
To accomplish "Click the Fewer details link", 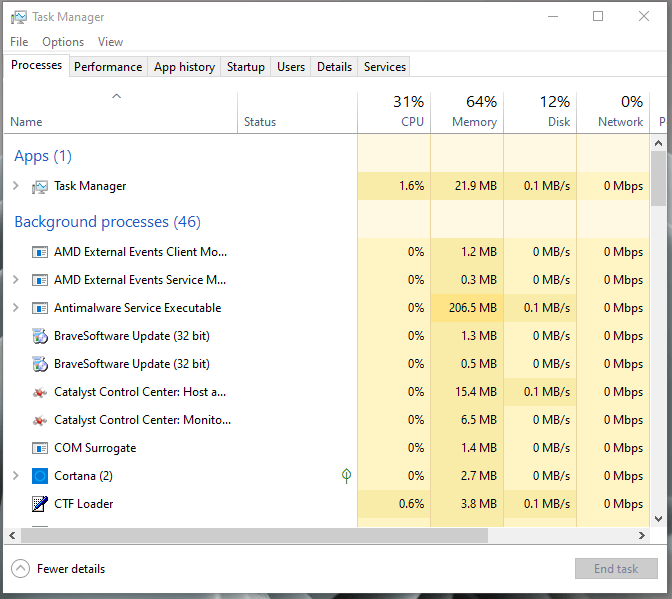I will point(71,569).
